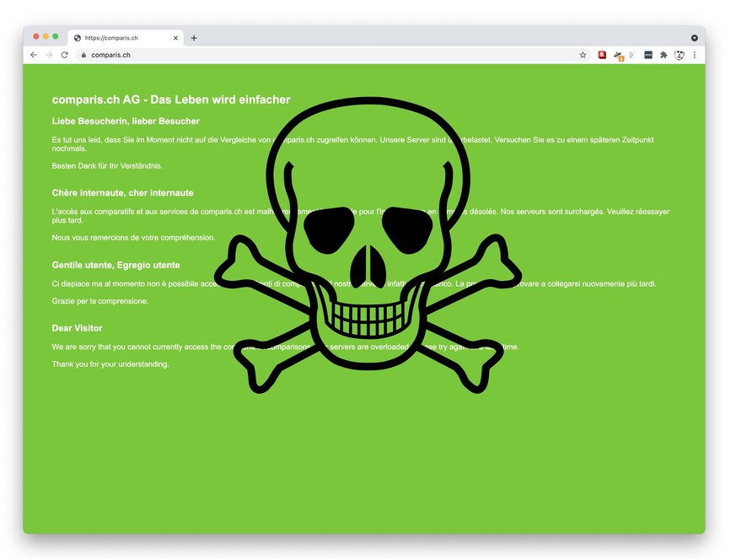Screen dimensions: 736x560
Task: Open a new tab with the plus button
Action: [194, 38]
